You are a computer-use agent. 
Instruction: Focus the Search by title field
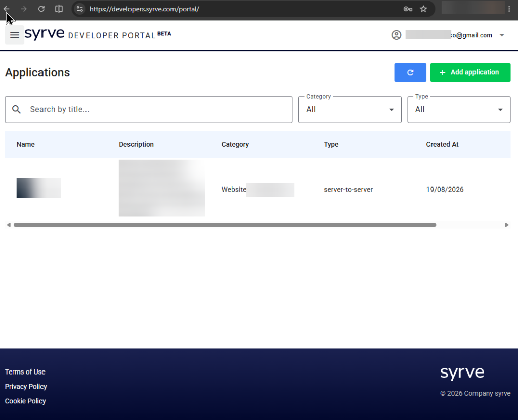coord(149,110)
